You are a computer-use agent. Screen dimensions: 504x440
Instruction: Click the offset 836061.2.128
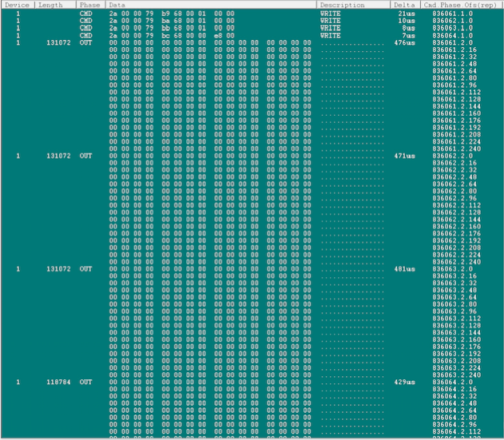(456, 99)
